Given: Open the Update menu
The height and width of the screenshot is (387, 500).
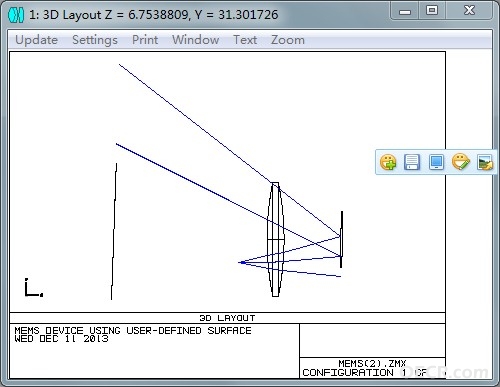Looking at the screenshot, I should [37, 40].
